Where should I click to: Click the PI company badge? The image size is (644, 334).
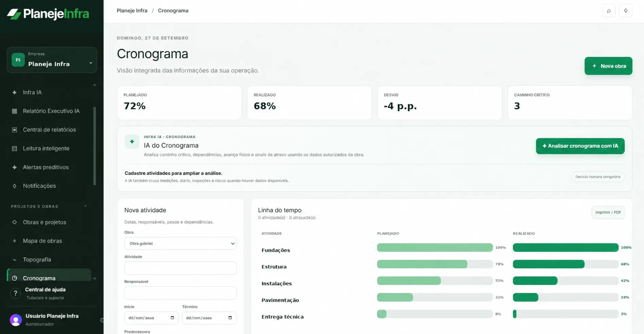pos(18,60)
